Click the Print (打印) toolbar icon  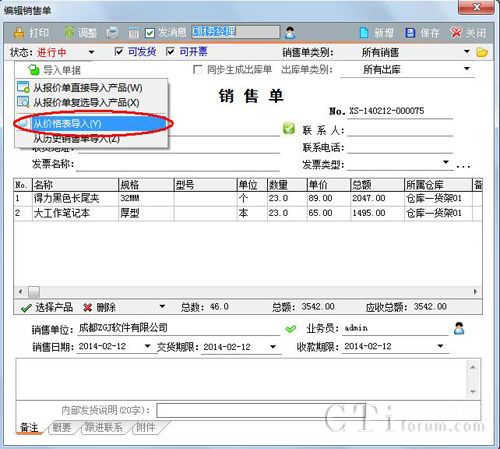(19, 33)
